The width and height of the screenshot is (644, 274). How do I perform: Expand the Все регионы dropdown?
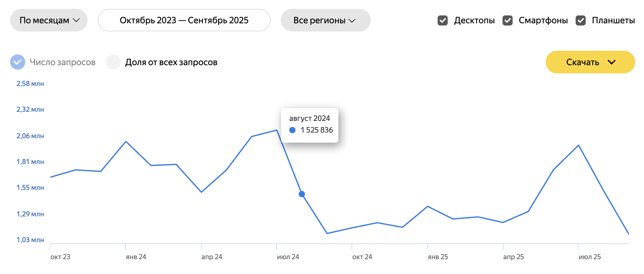click(325, 20)
